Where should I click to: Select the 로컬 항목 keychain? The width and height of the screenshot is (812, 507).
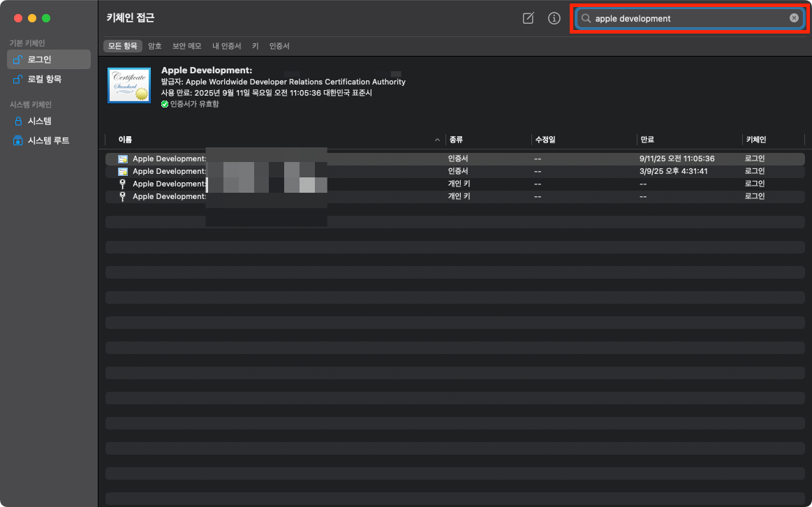(x=49, y=79)
